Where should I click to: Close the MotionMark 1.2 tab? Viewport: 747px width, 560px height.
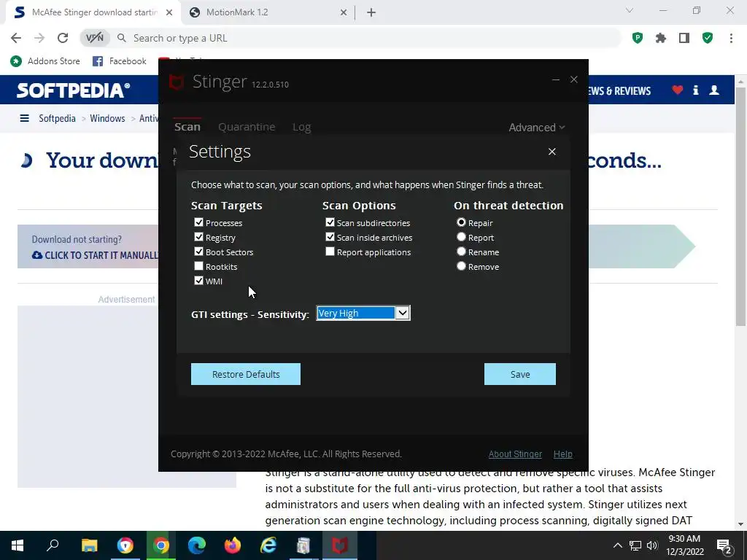(x=343, y=13)
